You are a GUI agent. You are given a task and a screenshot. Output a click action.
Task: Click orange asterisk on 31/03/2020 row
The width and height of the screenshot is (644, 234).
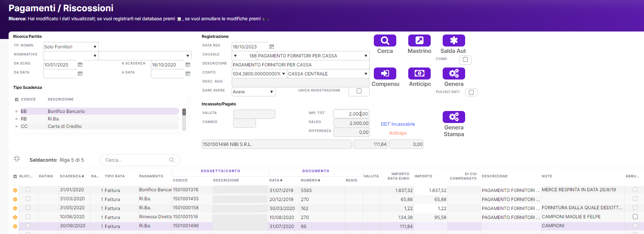pyautogui.click(x=15, y=199)
